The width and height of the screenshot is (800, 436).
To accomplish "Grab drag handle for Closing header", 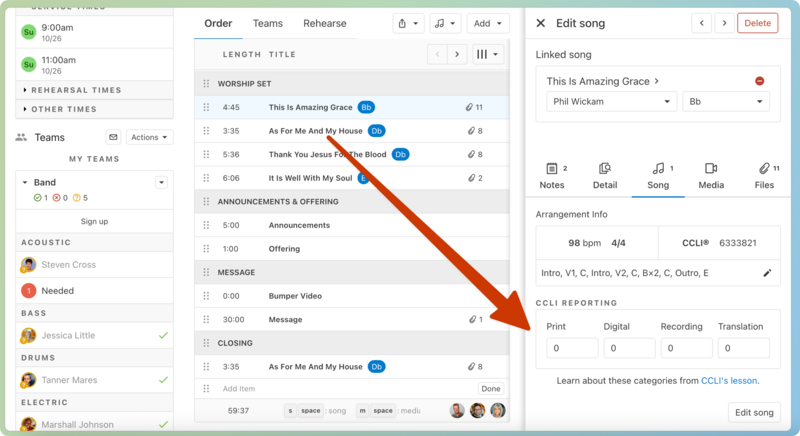I will (x=206, y=343).
